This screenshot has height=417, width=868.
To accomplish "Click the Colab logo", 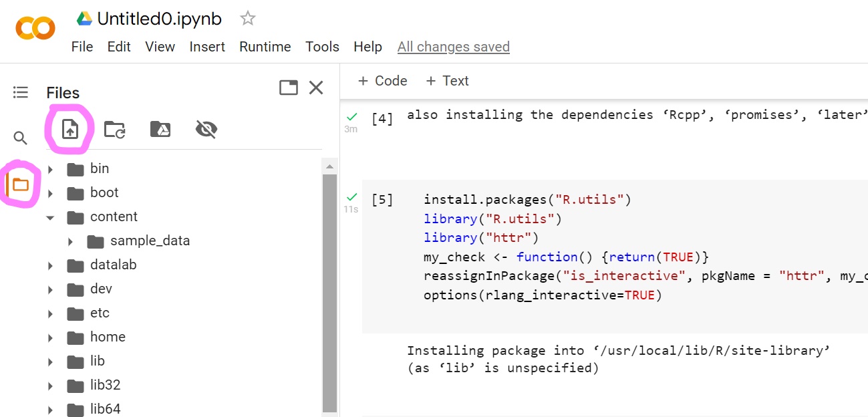I will (35, 28).
